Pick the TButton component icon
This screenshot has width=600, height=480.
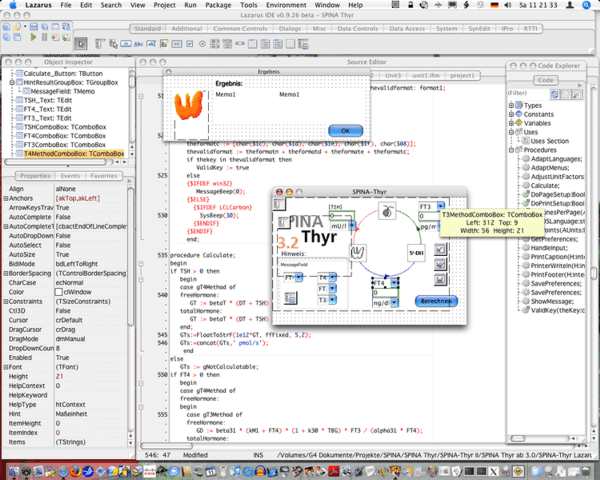[x=126, y=44]
